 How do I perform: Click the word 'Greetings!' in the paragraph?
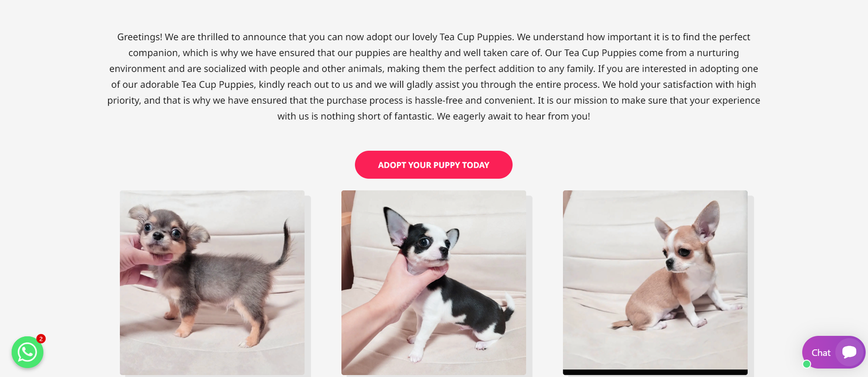139,37
